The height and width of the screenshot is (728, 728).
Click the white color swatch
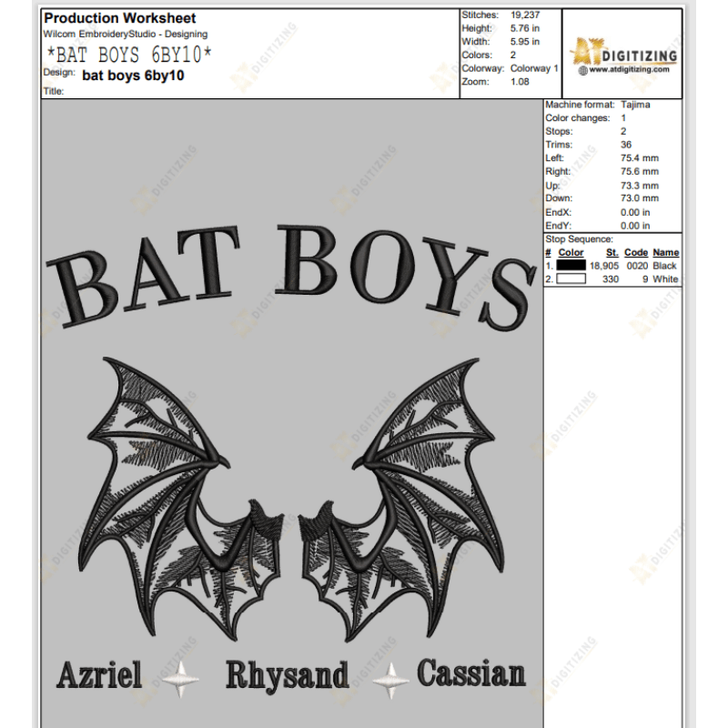point(571,279)
